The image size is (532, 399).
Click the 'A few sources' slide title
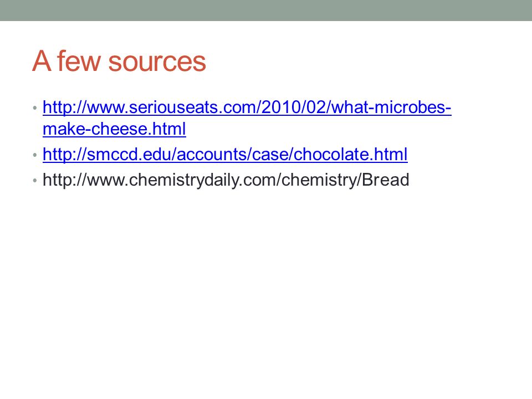click(119, 61)
